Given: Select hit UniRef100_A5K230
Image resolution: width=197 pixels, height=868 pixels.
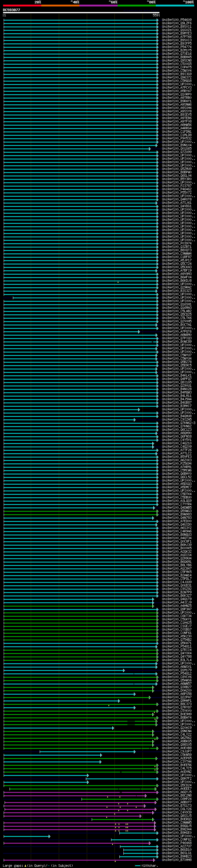Looking at the screenshot, I should (177, 636).
